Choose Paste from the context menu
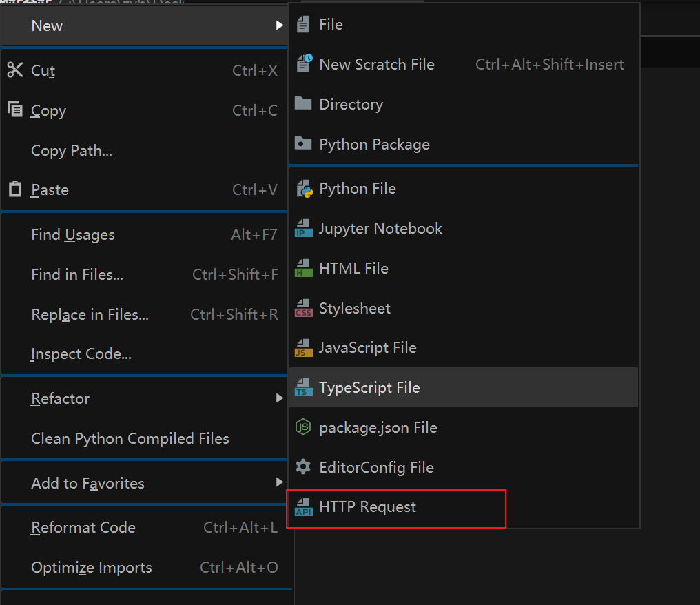The image size is (700, 605). pos(145,189)
